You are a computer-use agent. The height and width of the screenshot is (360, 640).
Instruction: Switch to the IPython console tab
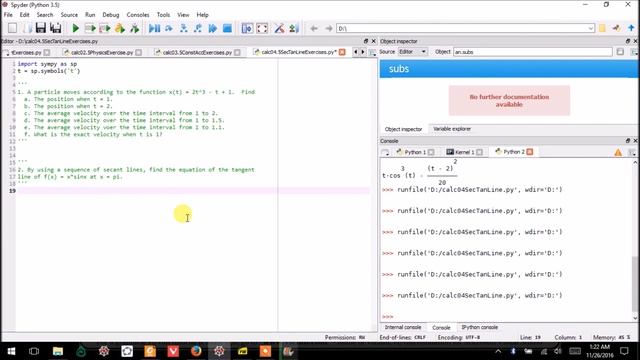[x=480, y=327]
